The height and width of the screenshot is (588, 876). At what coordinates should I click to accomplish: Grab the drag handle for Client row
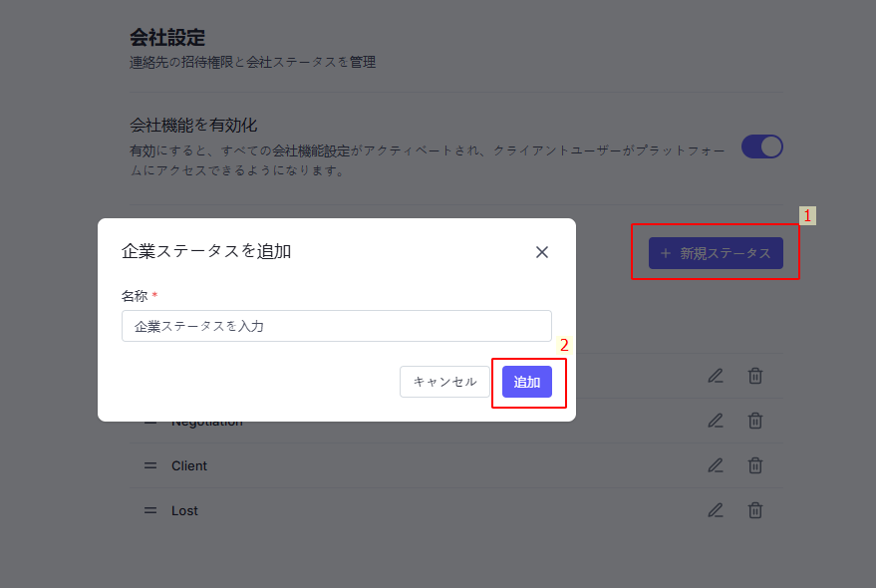[x=150, y=465]
